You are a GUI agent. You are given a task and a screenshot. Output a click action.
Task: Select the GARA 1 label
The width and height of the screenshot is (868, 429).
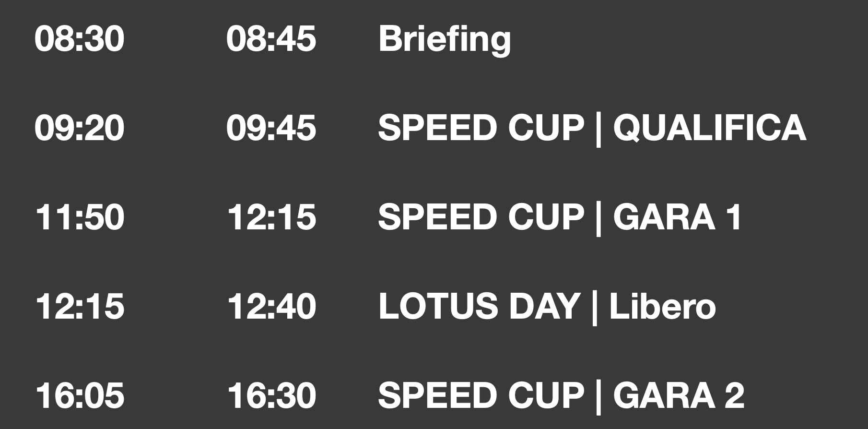click(677, 217)
